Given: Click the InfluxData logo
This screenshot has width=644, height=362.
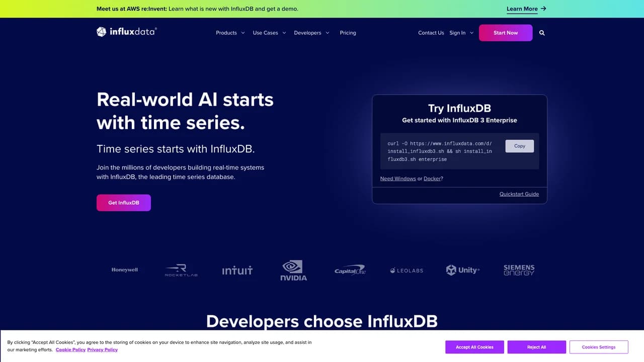Looking at the screenshot, I should (127, 32).
